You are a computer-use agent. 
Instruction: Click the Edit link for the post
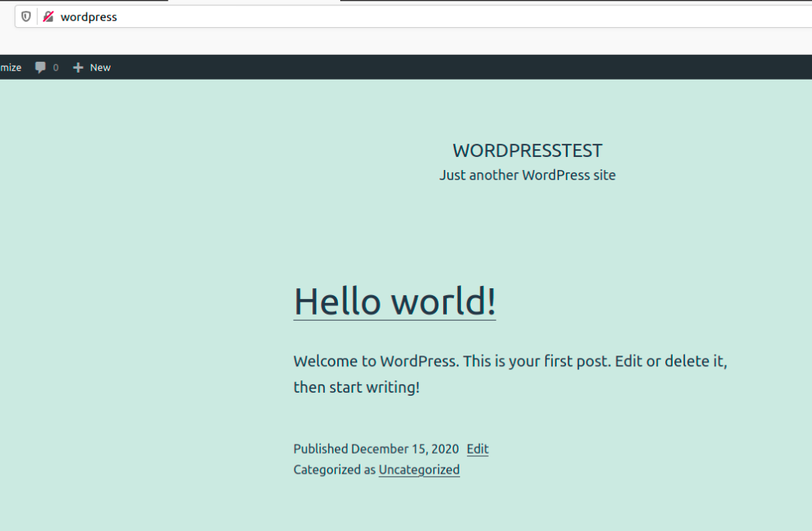pyautogui.click(x=477, y=449)
